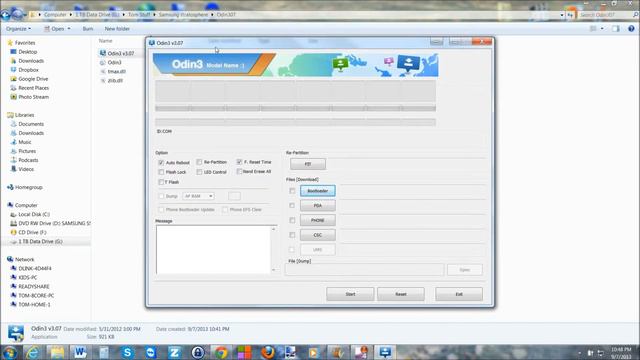Tick the T Flash checkbox
This screenshot has width=640, height=360.
161,182
